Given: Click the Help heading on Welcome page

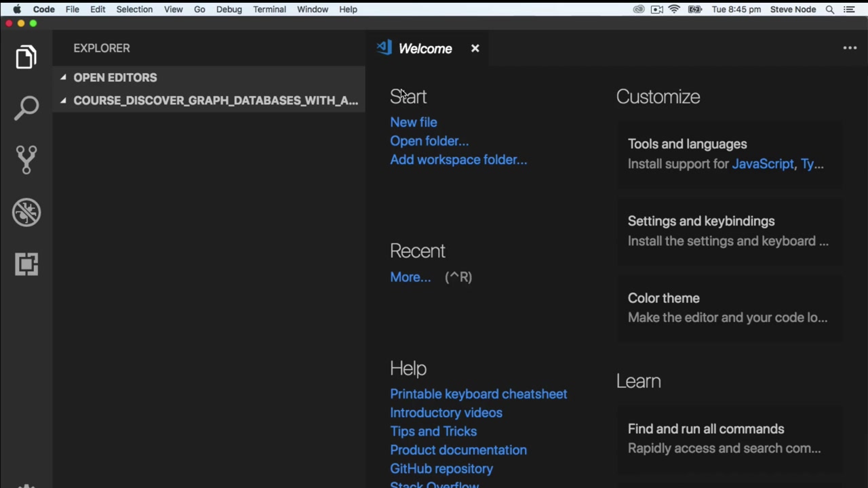Looking at the screenshot, I should coord(408,368).
